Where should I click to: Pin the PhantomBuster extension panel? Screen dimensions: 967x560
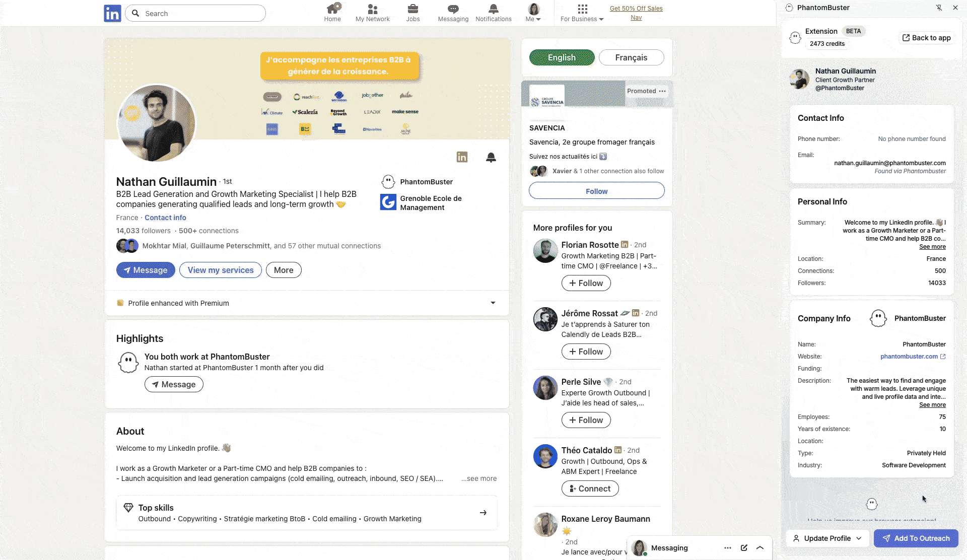click(939, 8)
